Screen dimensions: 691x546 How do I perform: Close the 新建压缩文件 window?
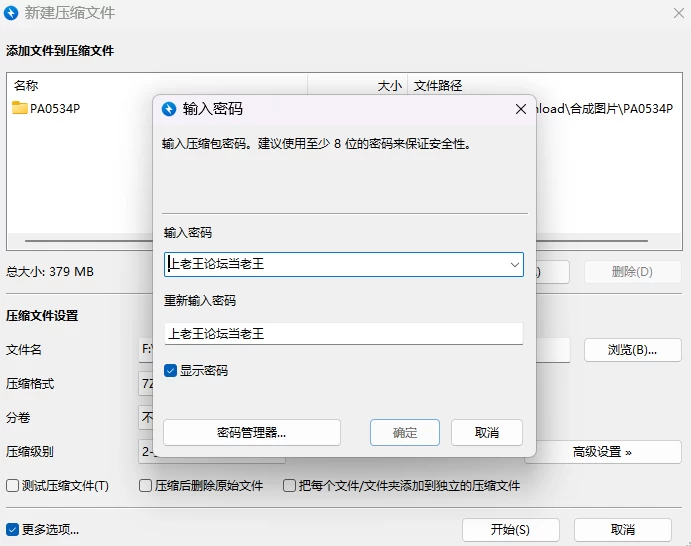point(679,13)
